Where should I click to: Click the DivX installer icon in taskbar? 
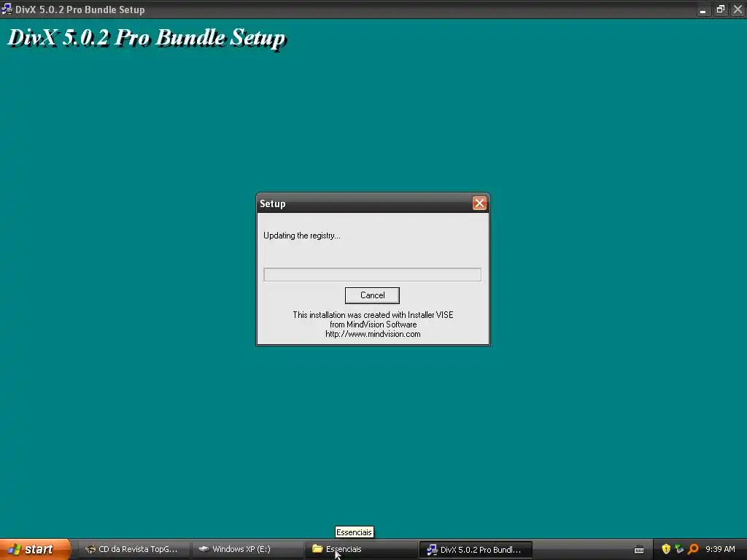(x=432, y=550)
